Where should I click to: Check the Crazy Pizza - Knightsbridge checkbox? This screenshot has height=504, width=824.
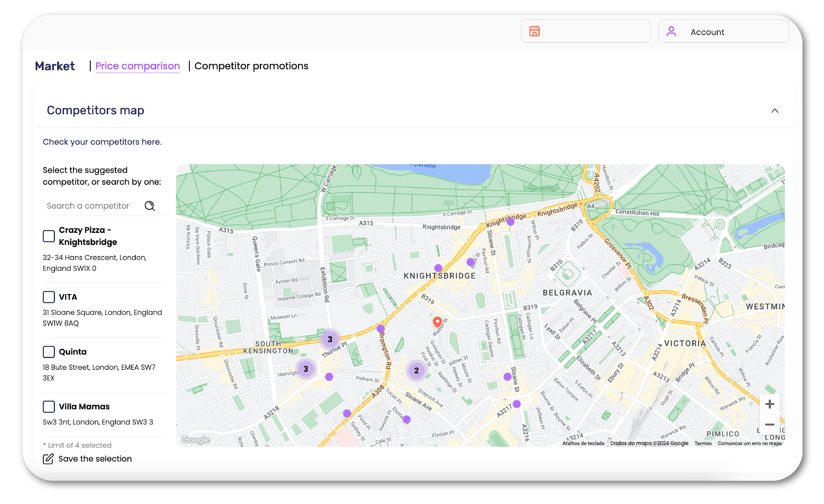(49, 236)
